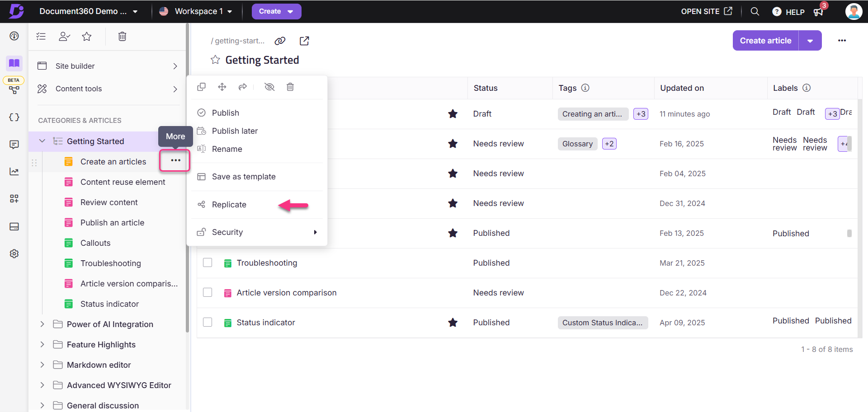Click the three-dot menu beside Create article

842,41
